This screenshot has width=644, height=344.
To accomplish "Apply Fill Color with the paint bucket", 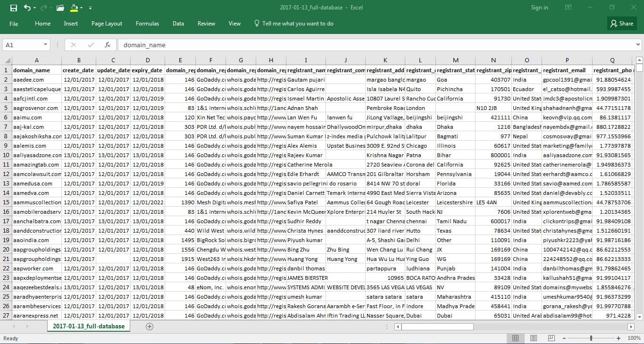I will click(x=74, y=8).
